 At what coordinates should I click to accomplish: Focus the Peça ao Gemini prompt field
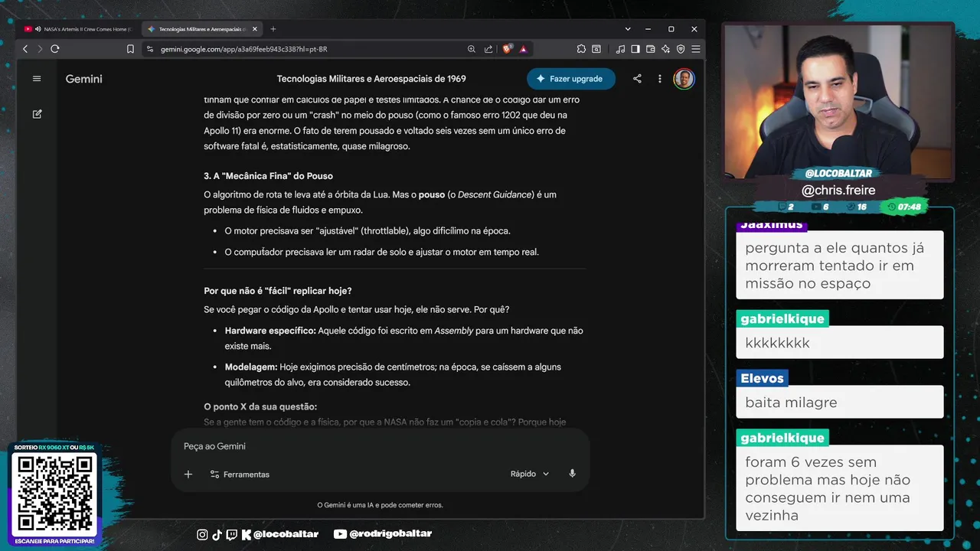coord(380,446)
